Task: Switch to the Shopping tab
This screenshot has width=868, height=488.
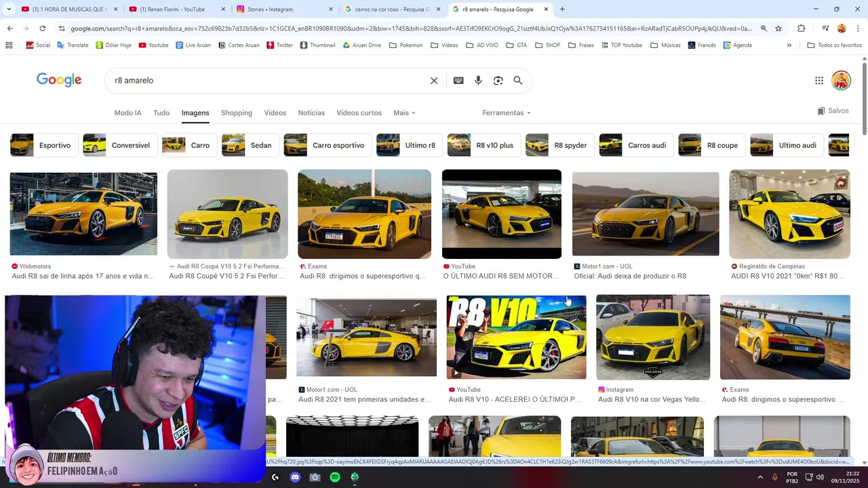Action: [x=237, y=113]
